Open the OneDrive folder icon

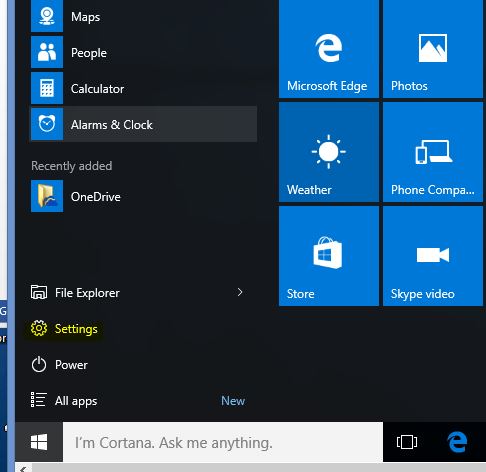(47, 196)
